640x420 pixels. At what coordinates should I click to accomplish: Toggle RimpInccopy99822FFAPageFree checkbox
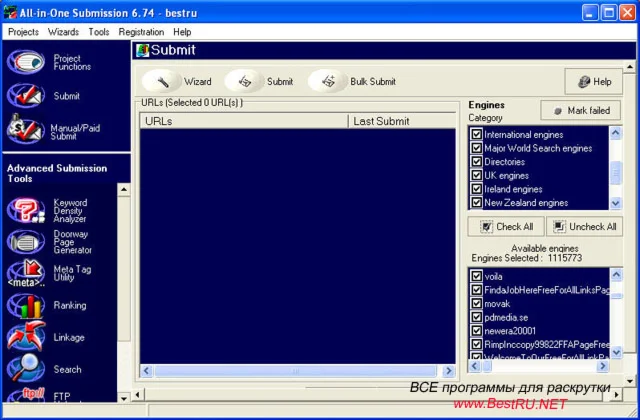click(476, 344)
